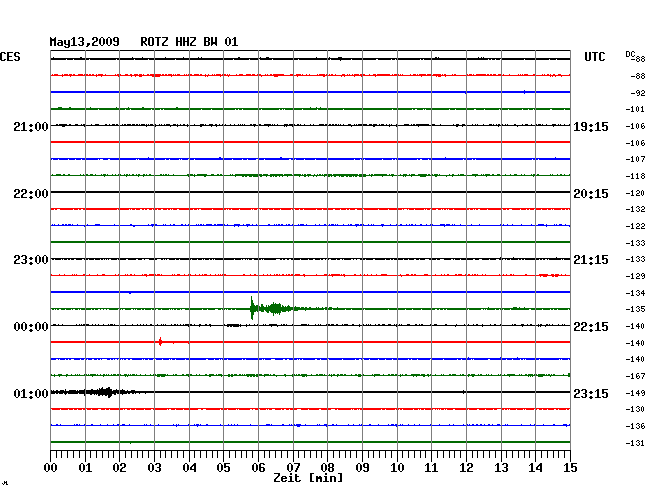
Task: Select the 22:00 local time label
Action: [x=31, y=194]
